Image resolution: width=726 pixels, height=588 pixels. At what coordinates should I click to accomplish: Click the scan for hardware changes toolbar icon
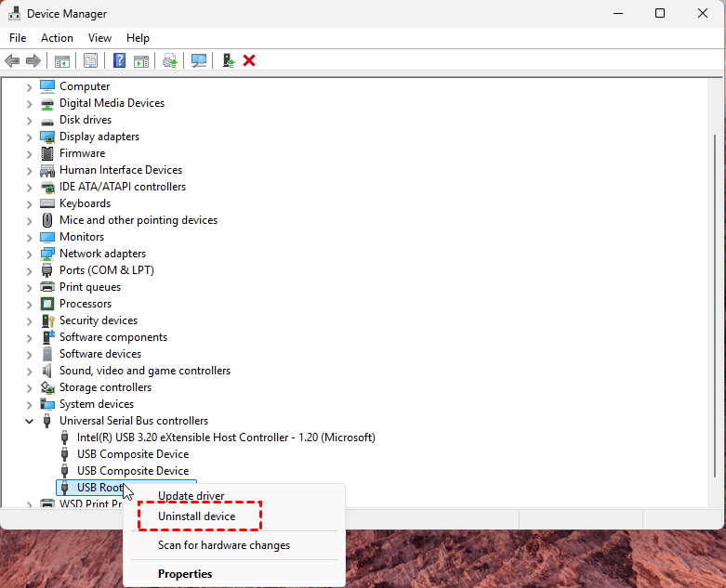point(198,60)
